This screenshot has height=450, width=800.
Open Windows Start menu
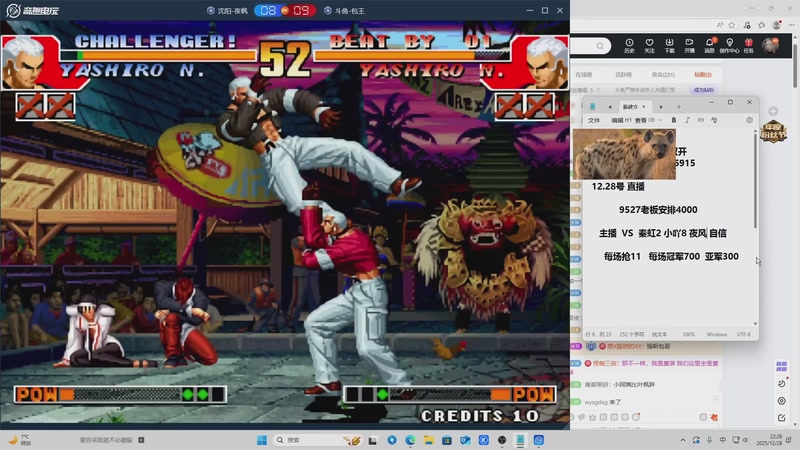(x=262, y=440)
